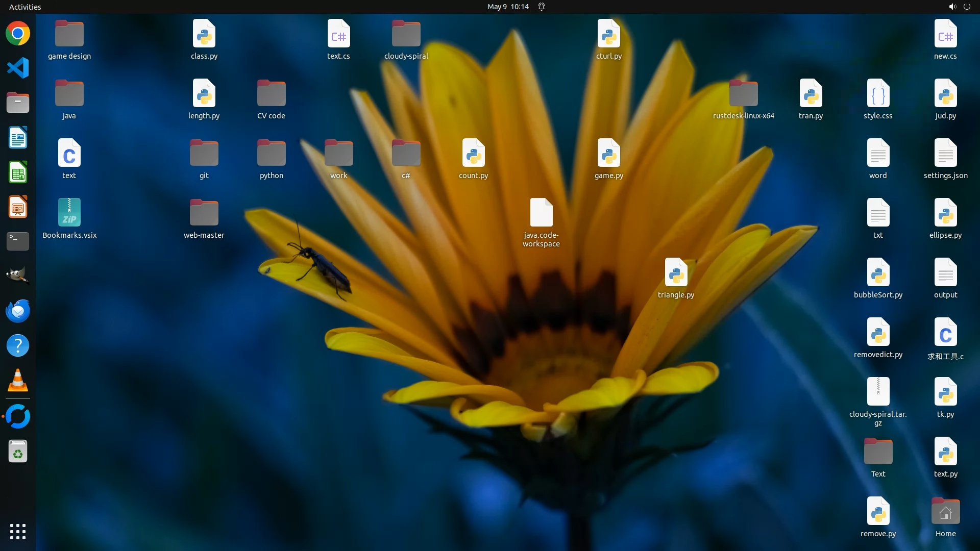Select the Home folder desktop icon
Image resolution: width=980 pixels, height=551 pixels.
click(945, 517)
